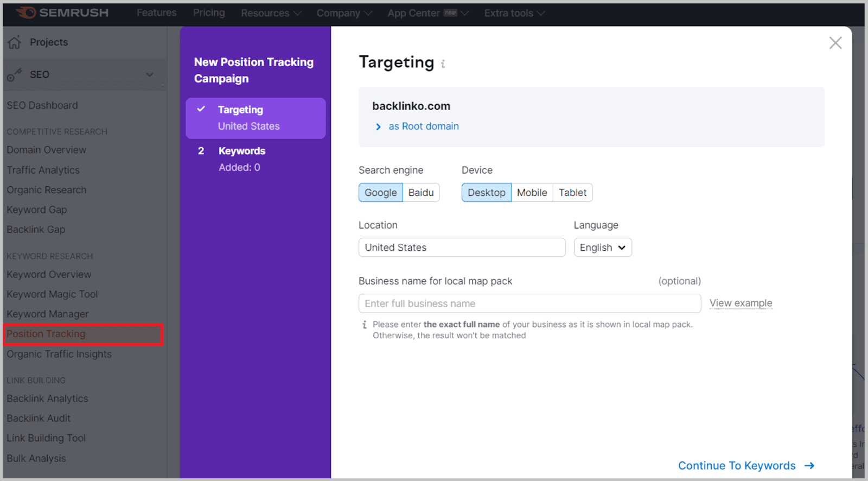The height and width of the screenshot is (481, 868).
Task: Open Link Building Tool
Action: click(46, 438)
